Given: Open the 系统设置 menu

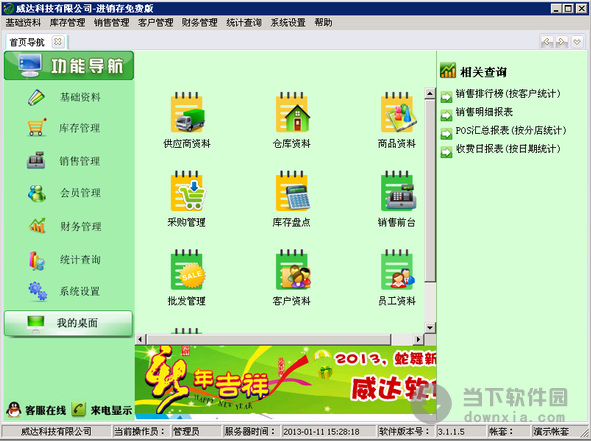Looking at the screenshot, I should (288, 23).
